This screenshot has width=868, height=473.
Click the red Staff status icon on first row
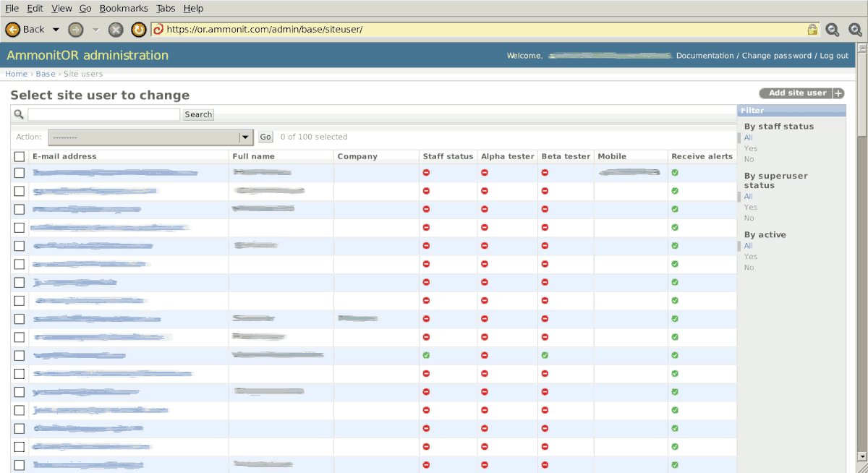[426, 172]
